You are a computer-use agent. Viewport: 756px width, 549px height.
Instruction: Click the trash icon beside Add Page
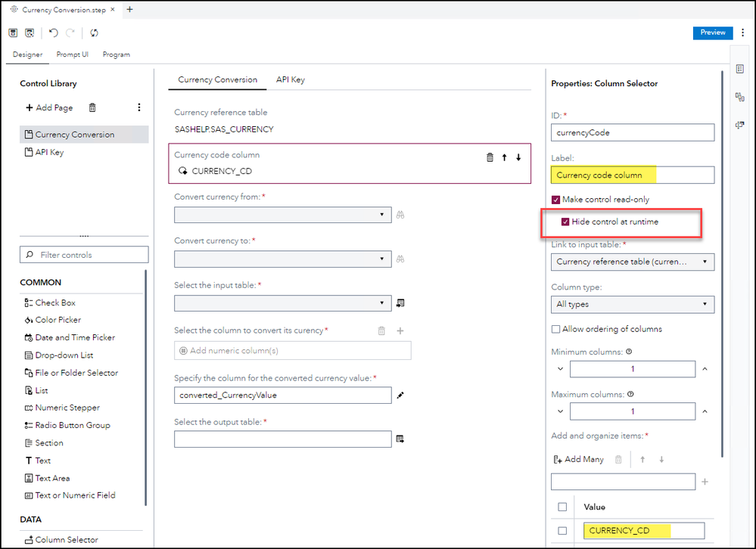point(92,108)
